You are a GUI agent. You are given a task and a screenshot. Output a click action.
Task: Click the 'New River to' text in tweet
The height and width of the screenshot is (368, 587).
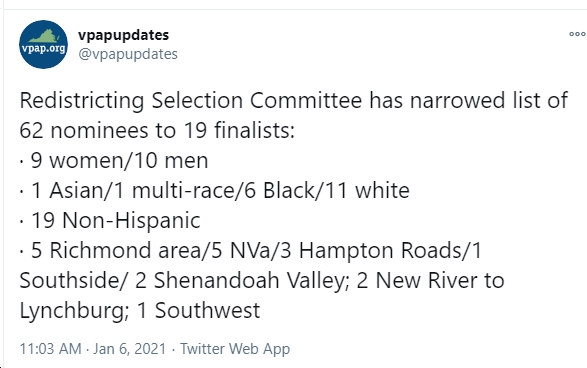(x=440, y=280)
